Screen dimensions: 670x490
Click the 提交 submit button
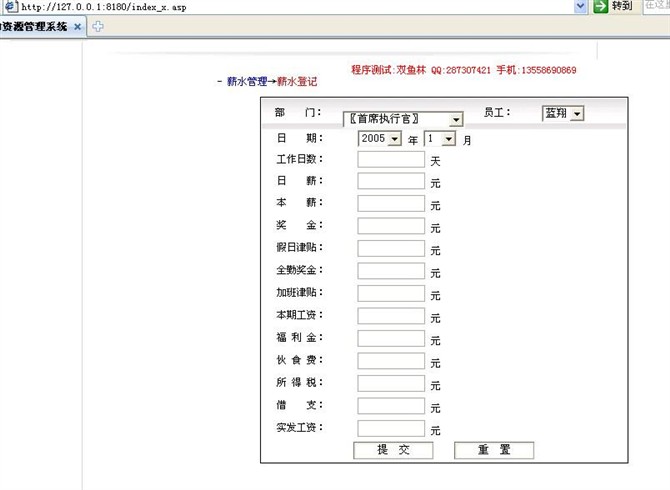point(393,450)
